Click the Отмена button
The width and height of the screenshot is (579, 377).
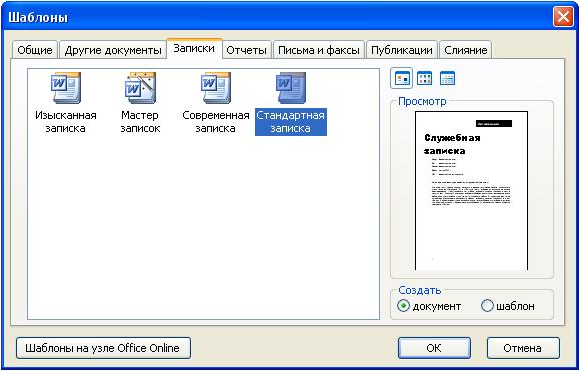(523, 348)
